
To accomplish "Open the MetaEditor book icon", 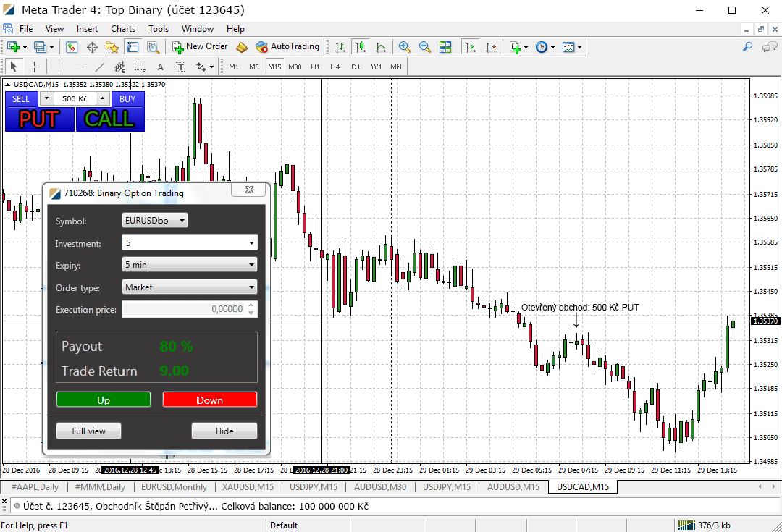I will [241, 47].
